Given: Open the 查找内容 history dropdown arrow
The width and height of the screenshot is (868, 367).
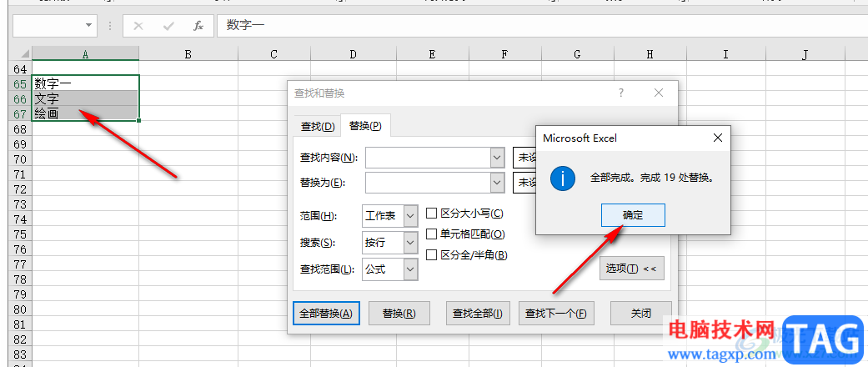Looking at the screenshot, I should [497, 158].
